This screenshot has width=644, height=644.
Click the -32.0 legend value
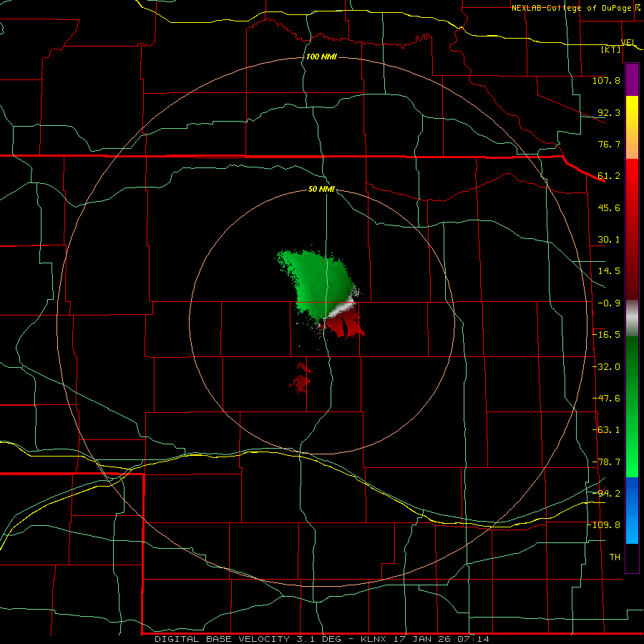[x=606, y=367]
